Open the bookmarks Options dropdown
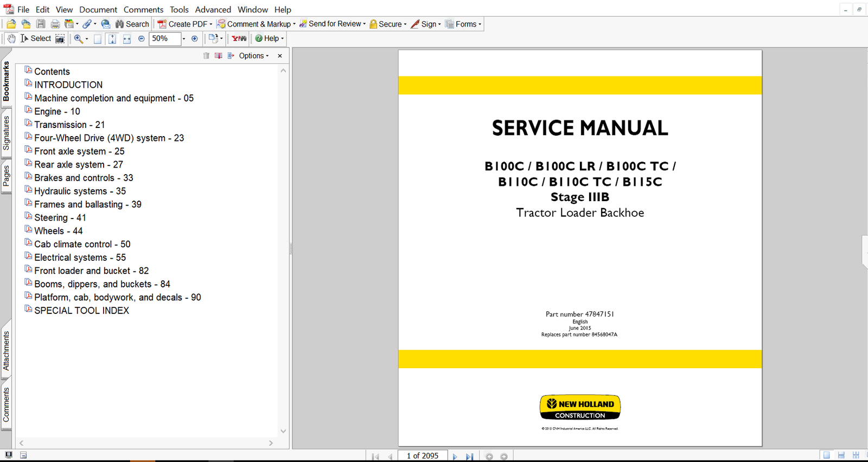This screenshot has width=868, height=462. pos(253,56)
